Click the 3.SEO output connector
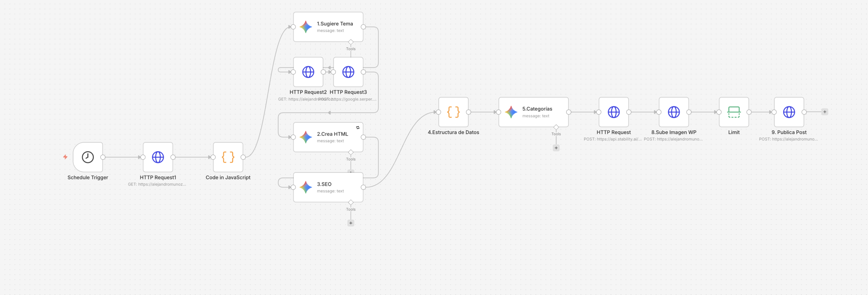Viewport: 868px width, 295px height. pos(363,187)
